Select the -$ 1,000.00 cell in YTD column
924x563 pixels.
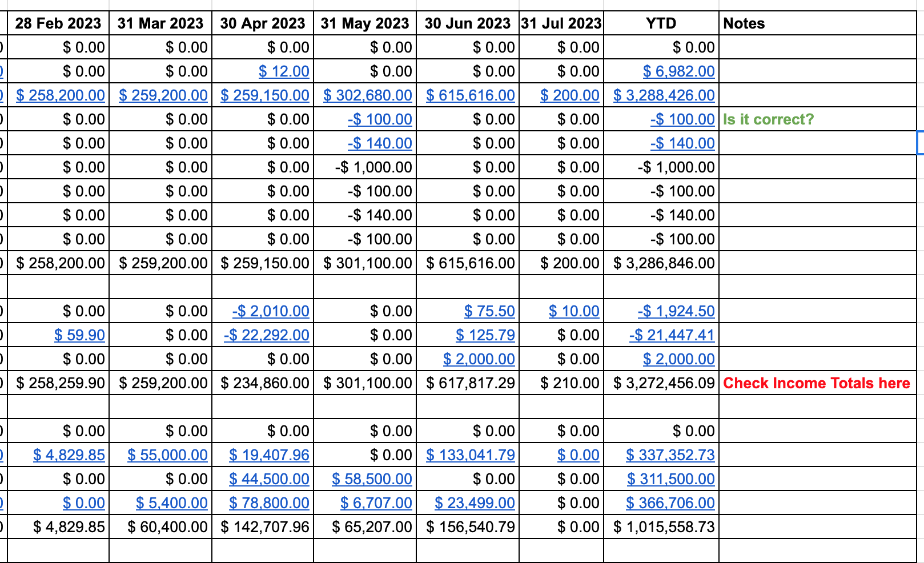click(x=661, y=167)
